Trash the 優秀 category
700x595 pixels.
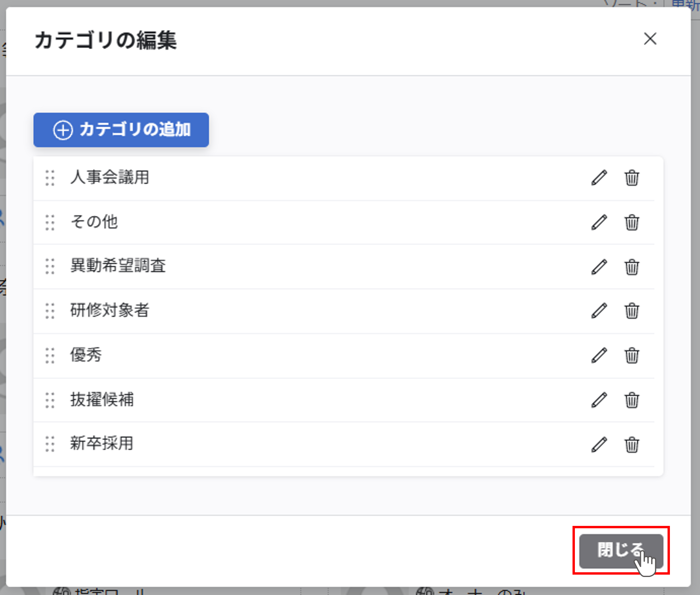(632, 355)
